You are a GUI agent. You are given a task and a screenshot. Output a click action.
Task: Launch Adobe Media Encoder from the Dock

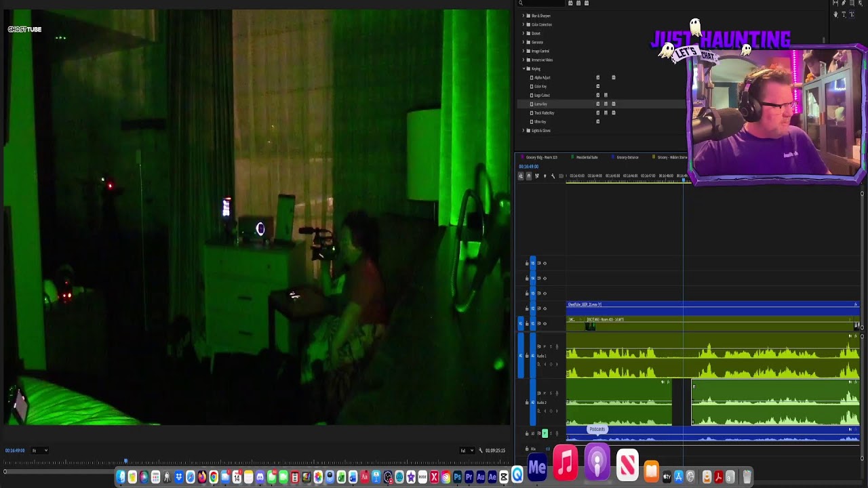(x=537, y=467)
